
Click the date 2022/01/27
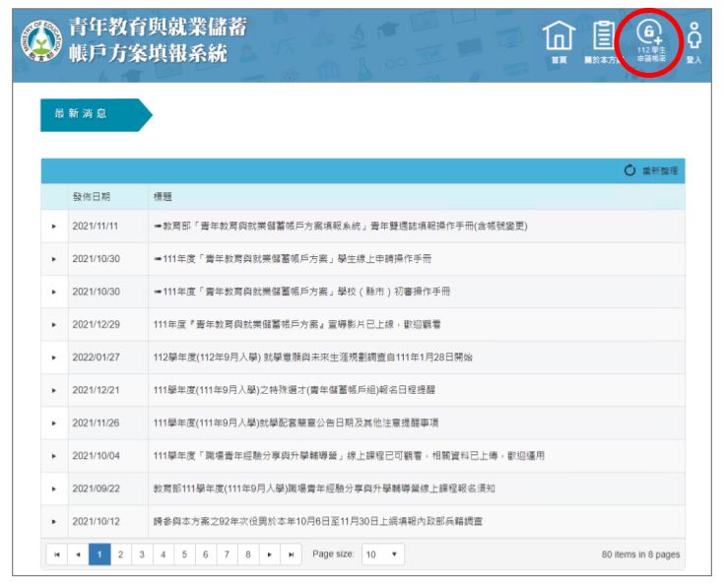(x=97, y=358)
